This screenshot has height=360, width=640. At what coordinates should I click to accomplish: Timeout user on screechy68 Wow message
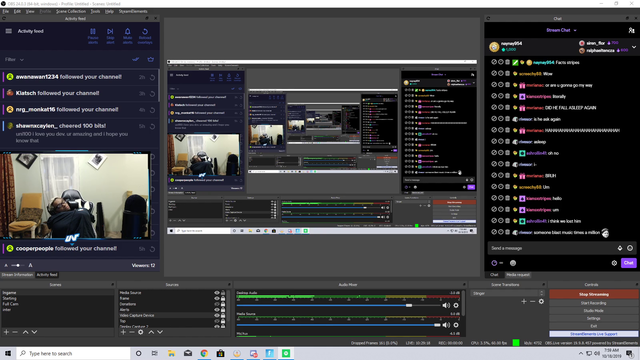(501, 74)
